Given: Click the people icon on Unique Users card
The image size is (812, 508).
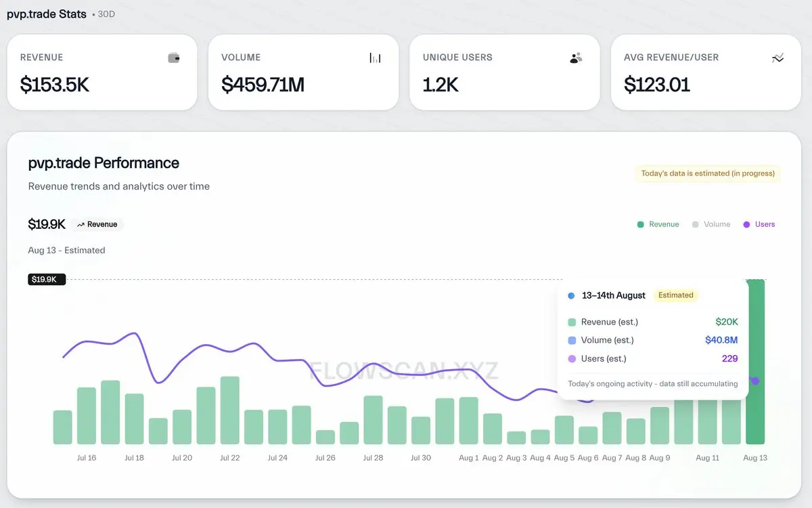Looking at the screenshot, I should click(x=576, y=58).
